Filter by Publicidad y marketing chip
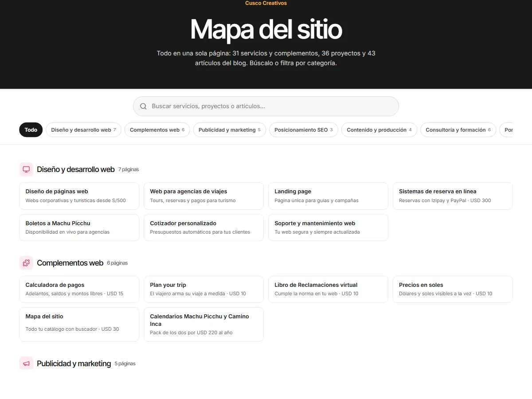The image size is (532, 399). click(230, 130)
